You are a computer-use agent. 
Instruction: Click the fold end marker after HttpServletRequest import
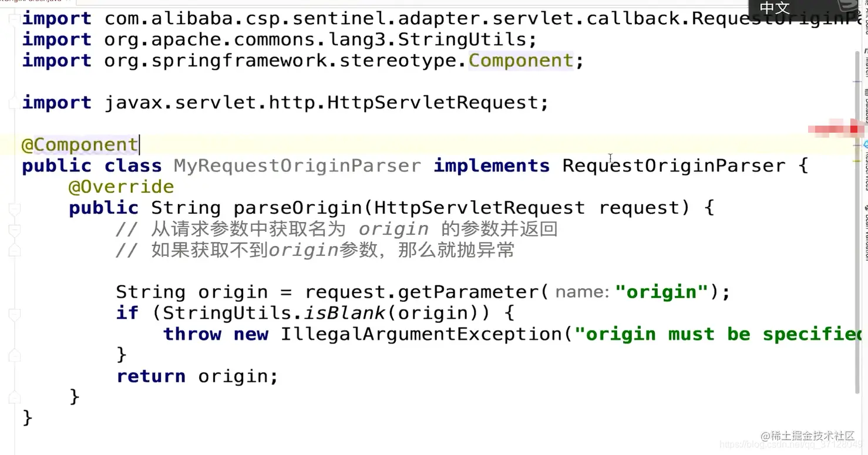pyautogui.click(x=14, y=103)
